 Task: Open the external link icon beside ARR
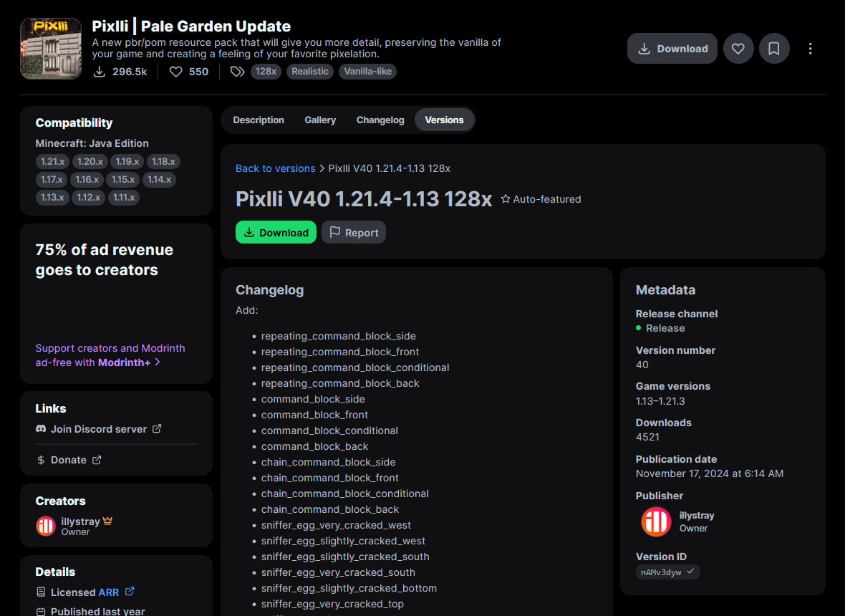[130, 592]
